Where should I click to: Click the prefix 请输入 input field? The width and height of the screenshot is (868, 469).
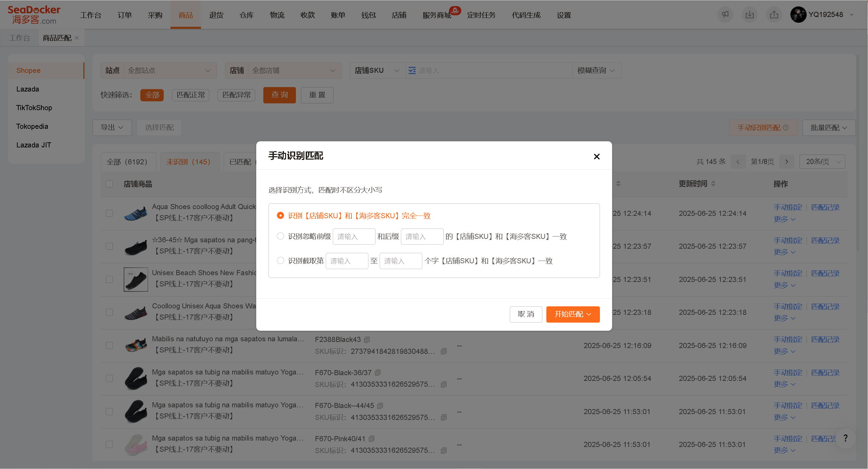coord(354,237)
